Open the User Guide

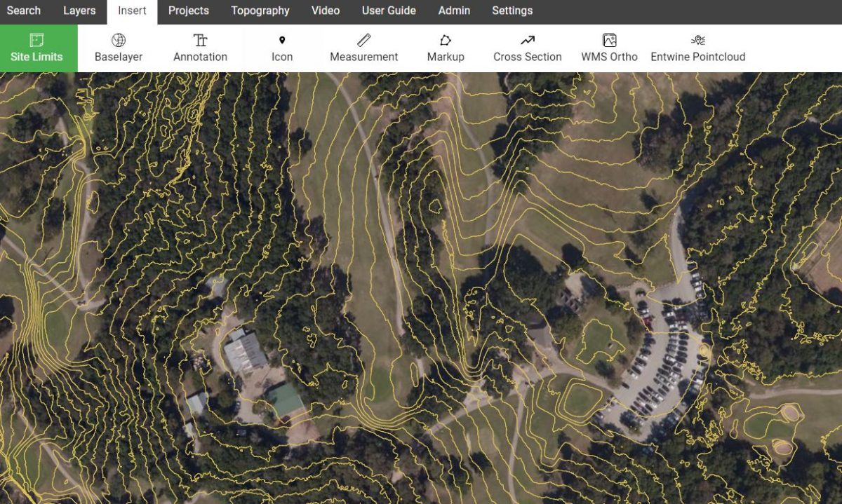coord(388,10)
